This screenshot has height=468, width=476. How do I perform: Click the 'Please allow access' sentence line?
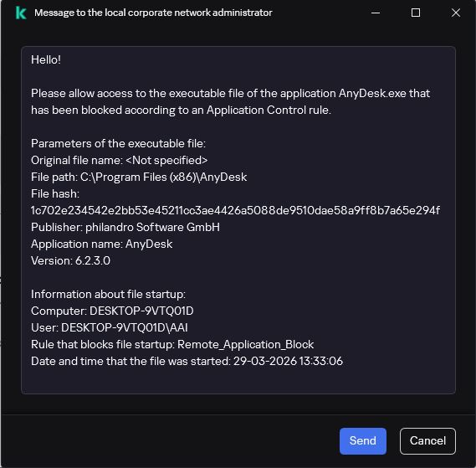click(230, 93)
